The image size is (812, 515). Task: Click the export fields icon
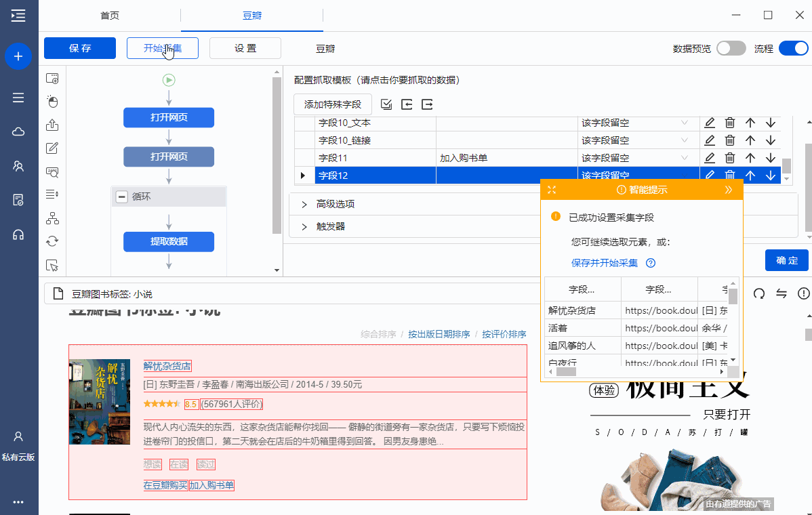click(427, 104)
